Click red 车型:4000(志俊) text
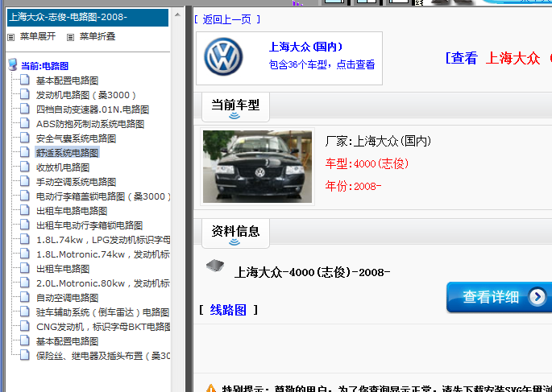552x392 pixels. (367, 164)
